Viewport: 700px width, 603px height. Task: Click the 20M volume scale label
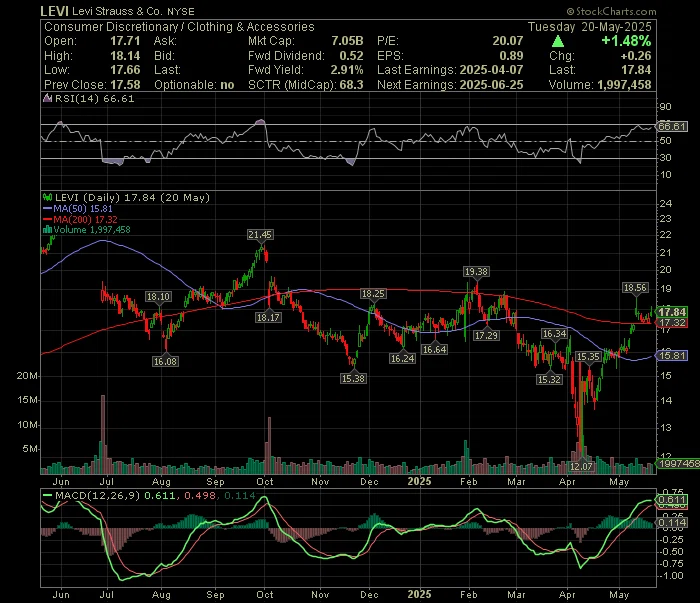click(27, 376)
